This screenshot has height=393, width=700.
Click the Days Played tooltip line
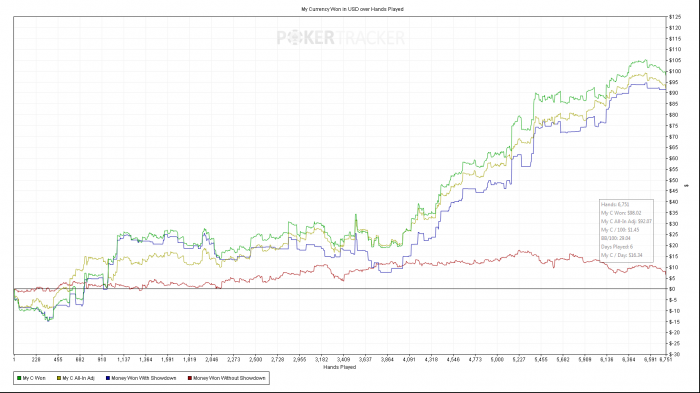coord(617,247)
